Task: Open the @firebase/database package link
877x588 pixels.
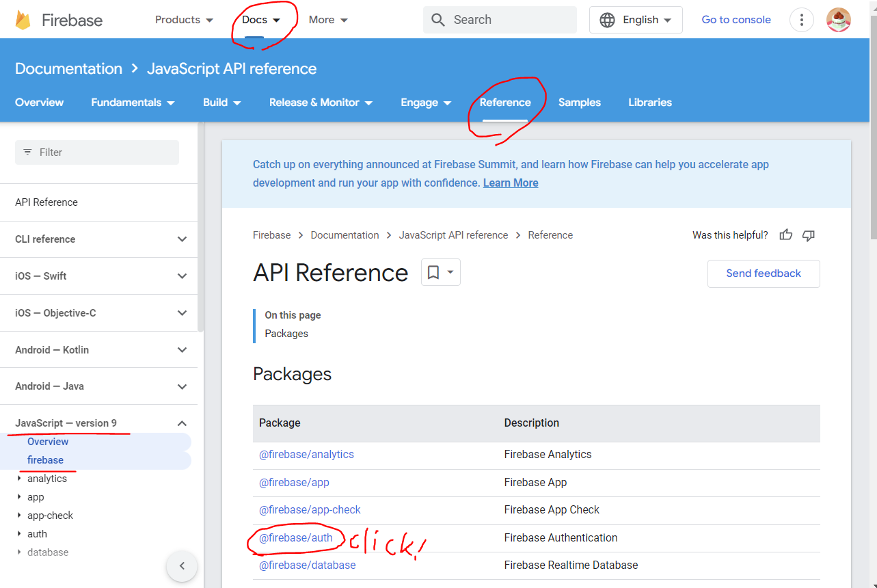Action: click(x=308, y=565)
